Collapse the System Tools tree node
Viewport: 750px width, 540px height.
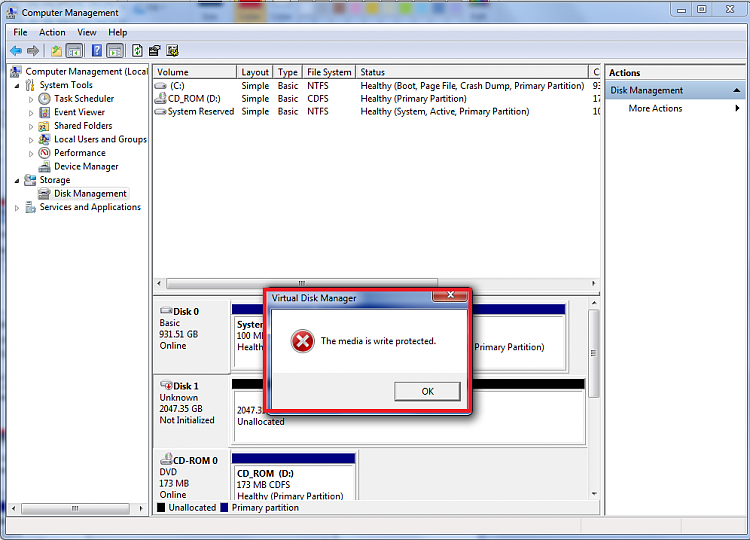pos(17,86)
